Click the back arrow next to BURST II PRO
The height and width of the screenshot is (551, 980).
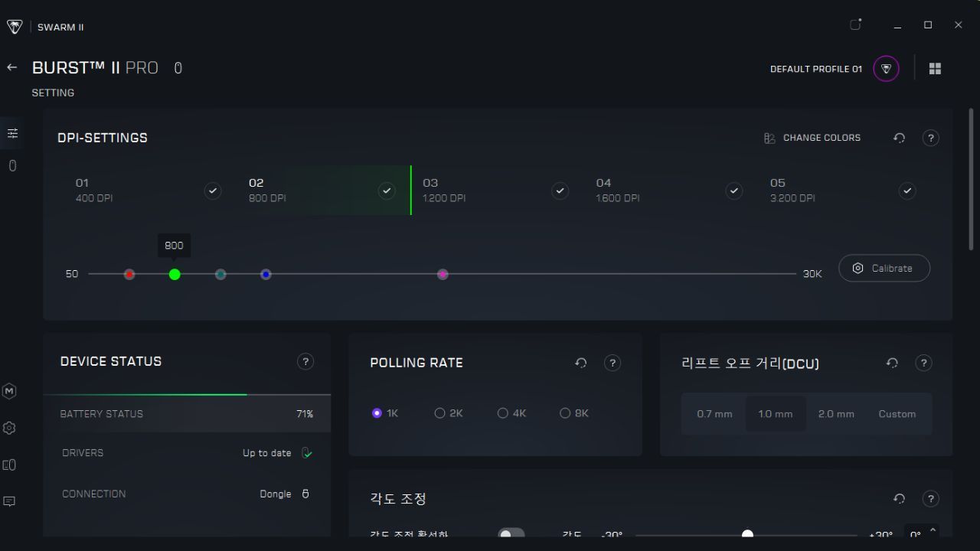[12, 68]
